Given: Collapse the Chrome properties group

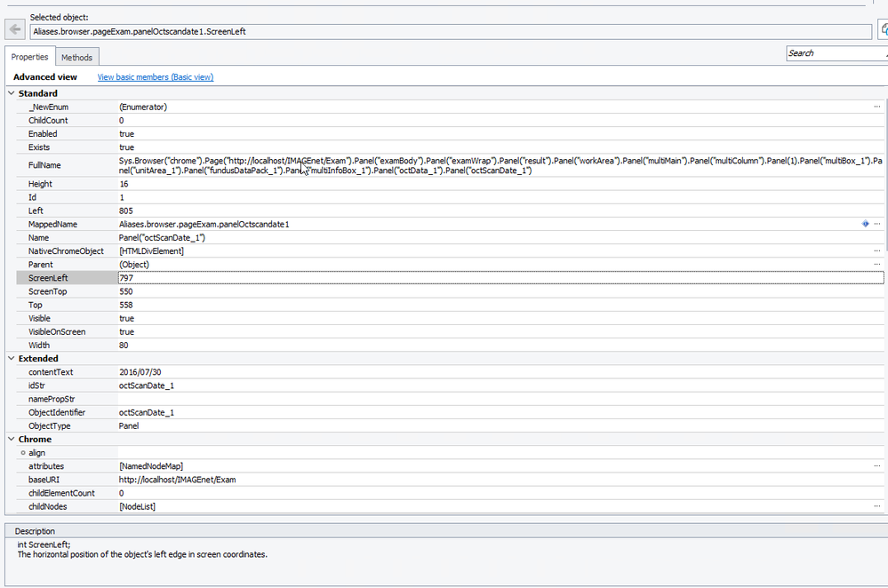Looking at the screenshot, I should pos(11,440).
